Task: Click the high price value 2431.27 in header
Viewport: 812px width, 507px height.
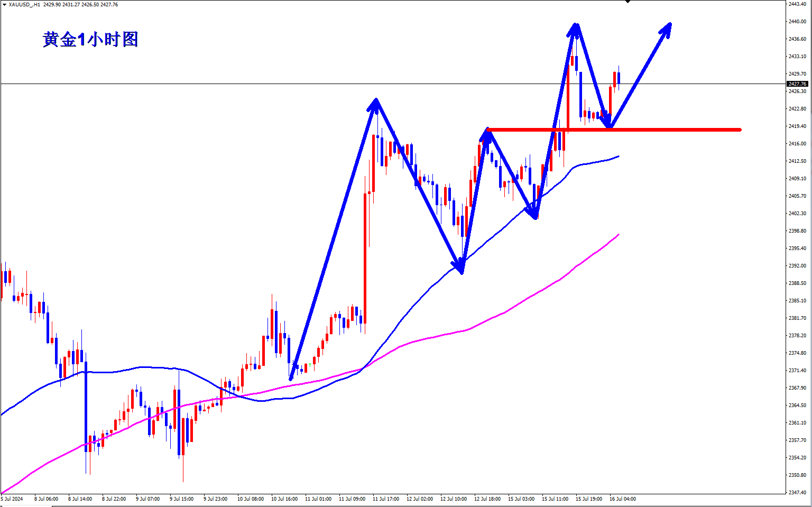Action: pyautogui.click(x=71, y=4)
